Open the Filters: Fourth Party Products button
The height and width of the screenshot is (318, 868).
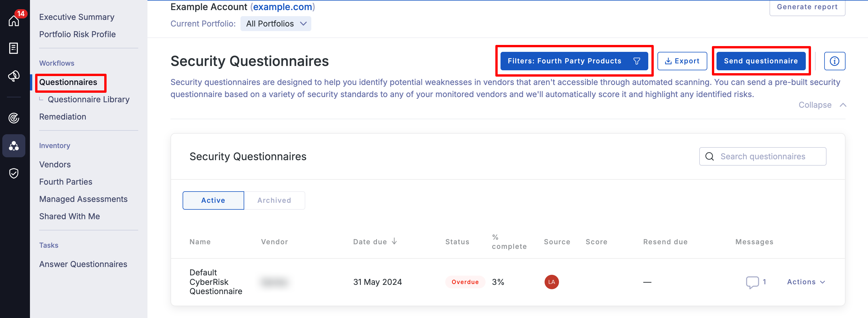[x=574, y=61]
